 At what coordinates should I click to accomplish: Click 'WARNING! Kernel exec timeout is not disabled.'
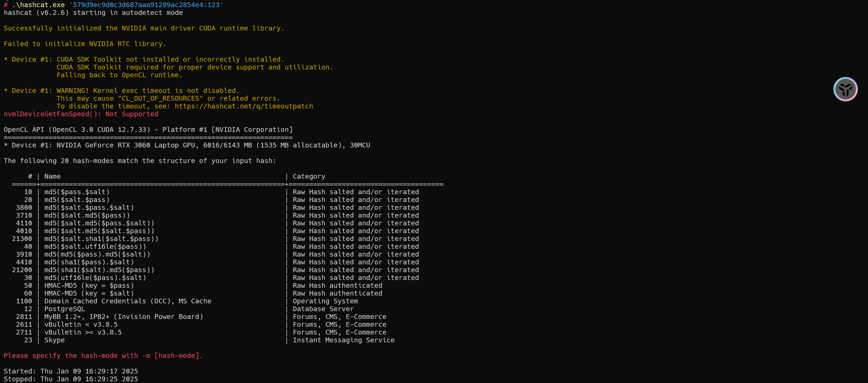(x=148, y=91)
